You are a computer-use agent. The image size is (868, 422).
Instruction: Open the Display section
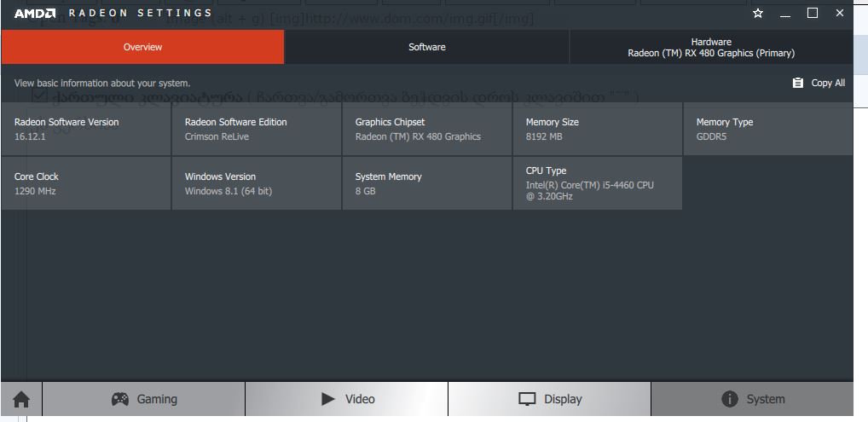(550, 399)
